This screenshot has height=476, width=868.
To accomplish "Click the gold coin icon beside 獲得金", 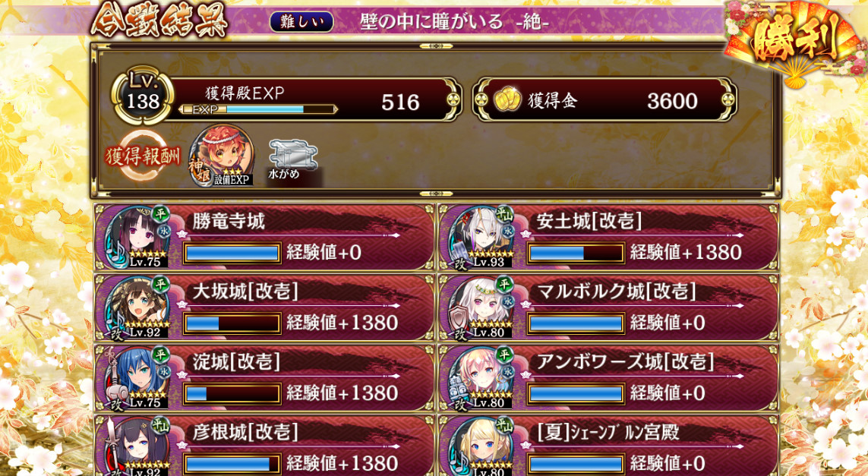I will (x=507, y=100).
